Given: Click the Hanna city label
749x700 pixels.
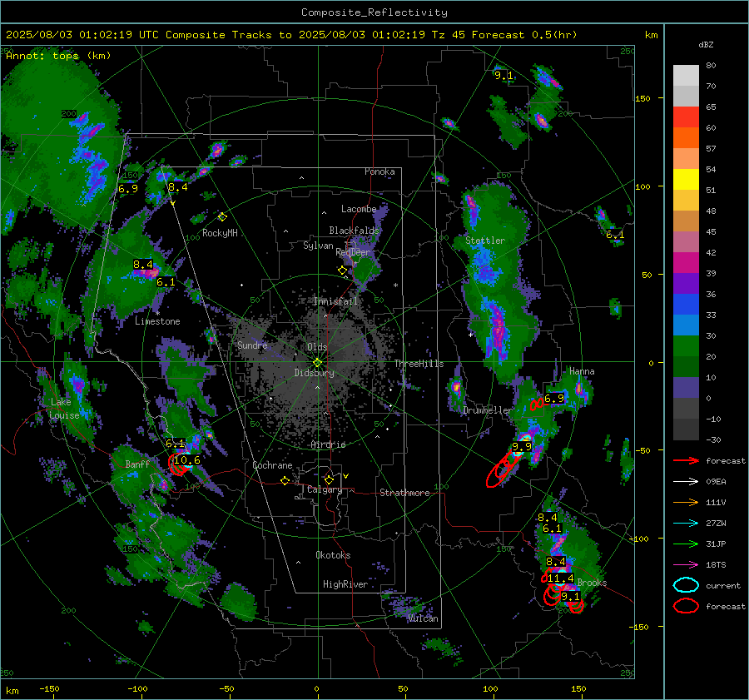Looking at the screenshot, I should pos(582,371).
